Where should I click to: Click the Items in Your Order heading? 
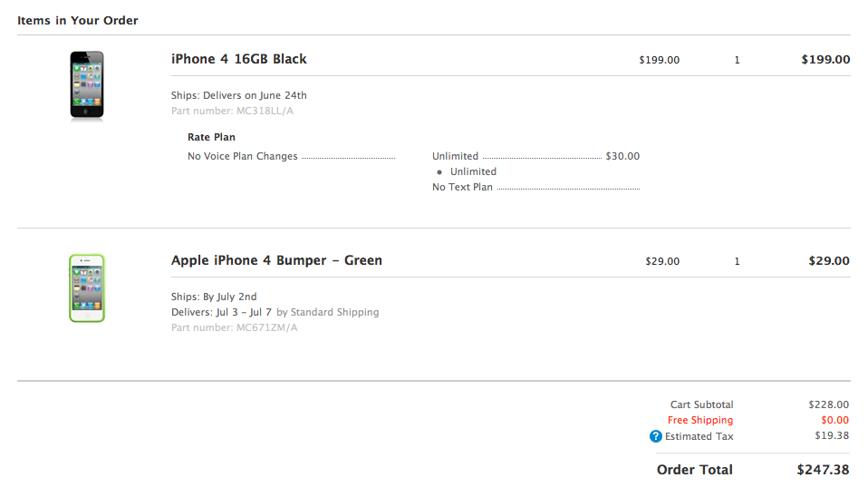78,20
